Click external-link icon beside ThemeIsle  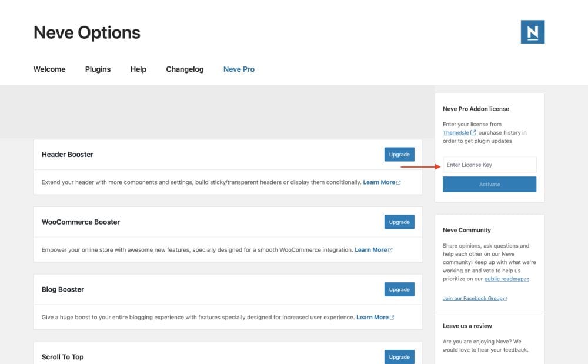tap(473, 132)
